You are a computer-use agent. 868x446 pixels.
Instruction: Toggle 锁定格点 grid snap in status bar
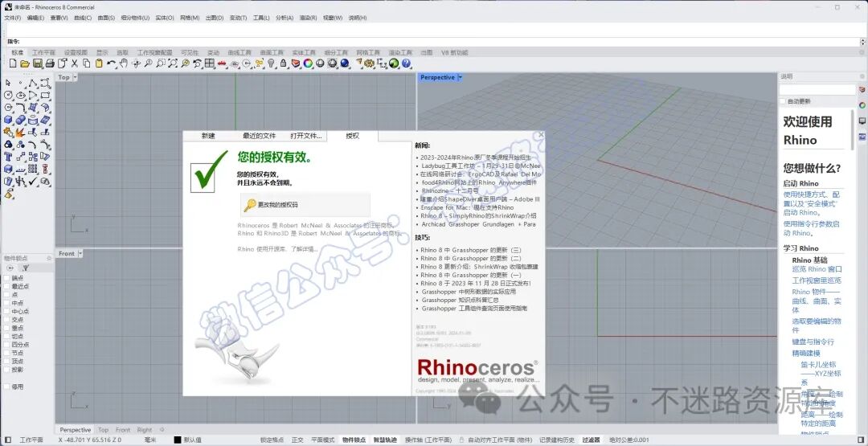pos(272,440)
